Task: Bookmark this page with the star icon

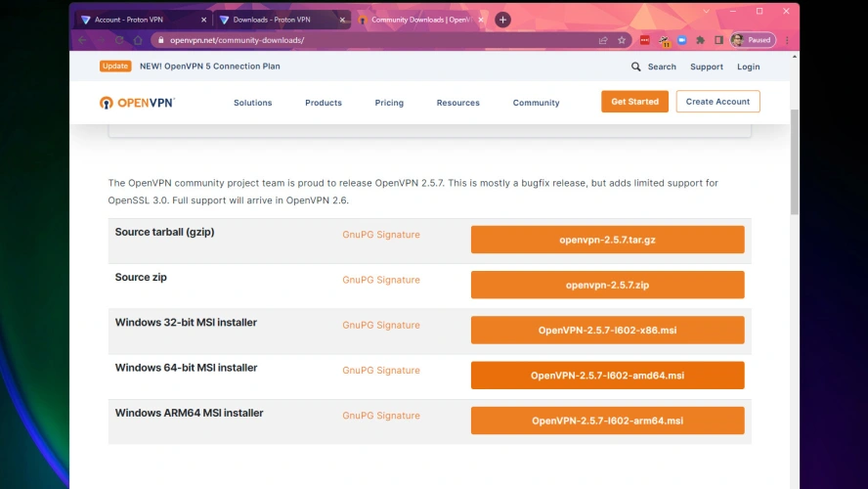Action: [622, 40]
